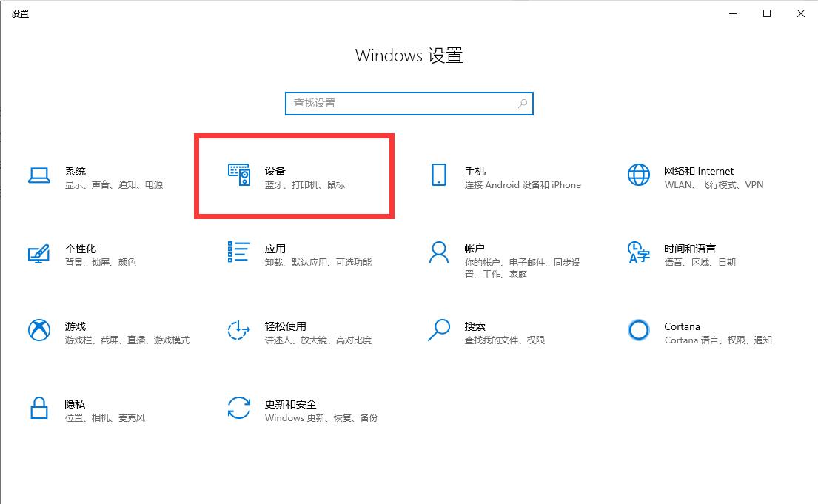Open 蓝牙、打印机、鼠标 device settings
The width and height of the screenshot is (818, 504).
tap(306, 184)
